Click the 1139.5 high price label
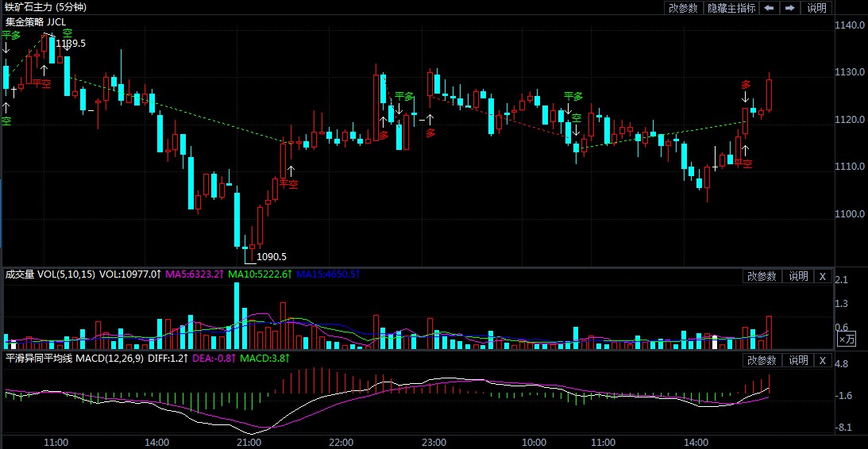 (x=71, y=44)
